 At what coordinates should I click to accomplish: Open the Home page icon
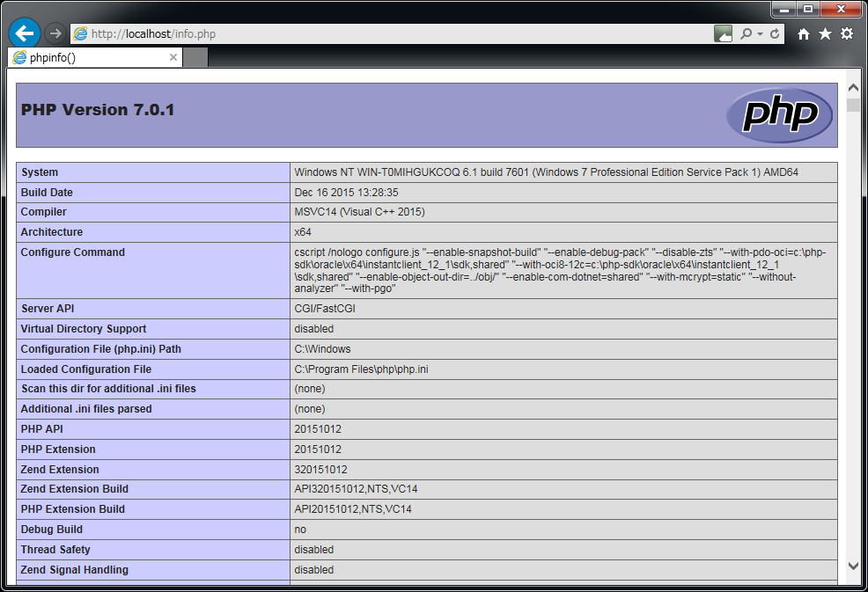point(804,33)
